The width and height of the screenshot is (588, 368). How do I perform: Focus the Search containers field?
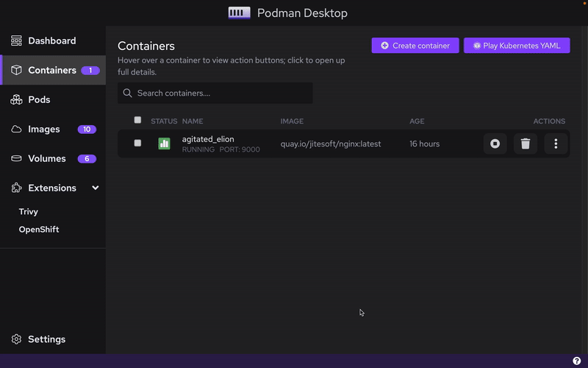220,93
